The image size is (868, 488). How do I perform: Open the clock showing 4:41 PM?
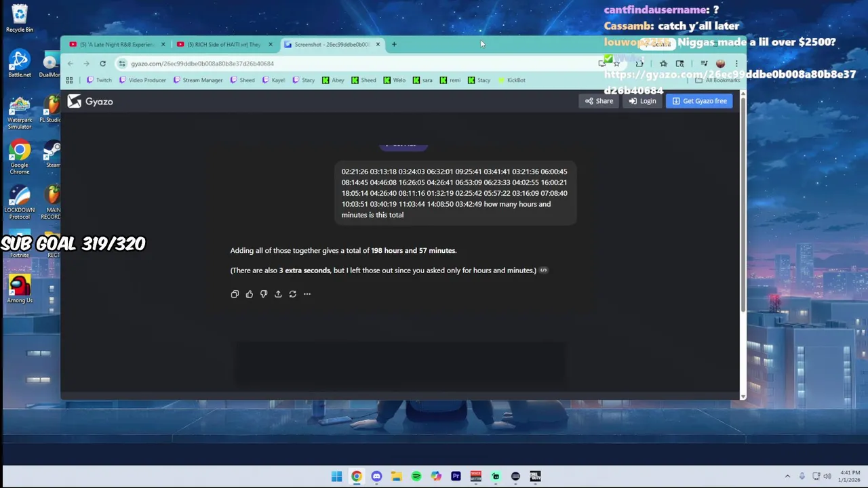point(850,476)
